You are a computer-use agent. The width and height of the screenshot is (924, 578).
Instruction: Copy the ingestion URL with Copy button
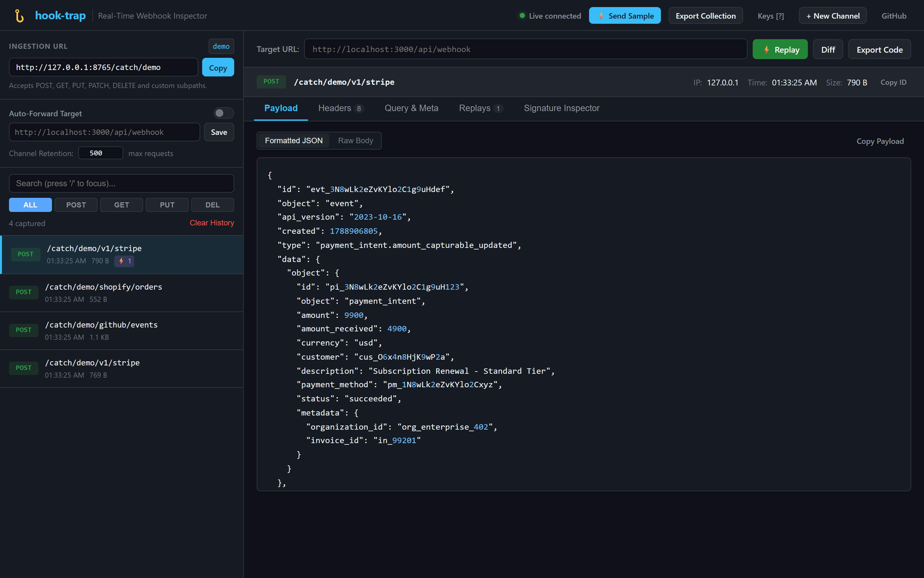click(x=218, y=67)
